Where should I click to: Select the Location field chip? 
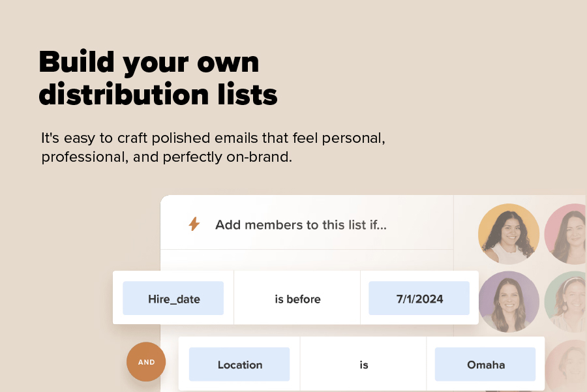[239, 365]
